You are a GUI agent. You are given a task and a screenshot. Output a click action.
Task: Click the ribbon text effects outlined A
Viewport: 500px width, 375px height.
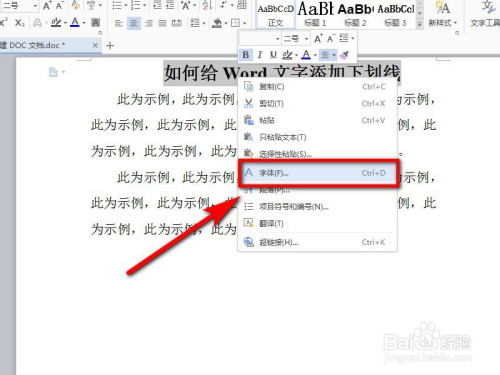37,23
